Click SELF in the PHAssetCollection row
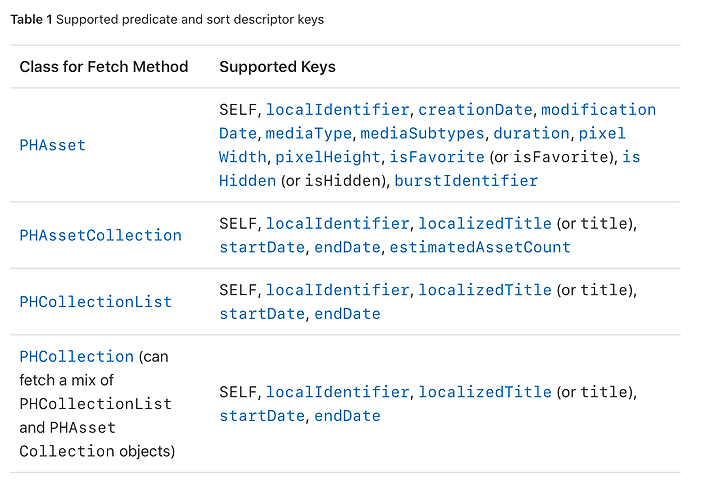Screen dimensions: 720x502 click(238, 223)
